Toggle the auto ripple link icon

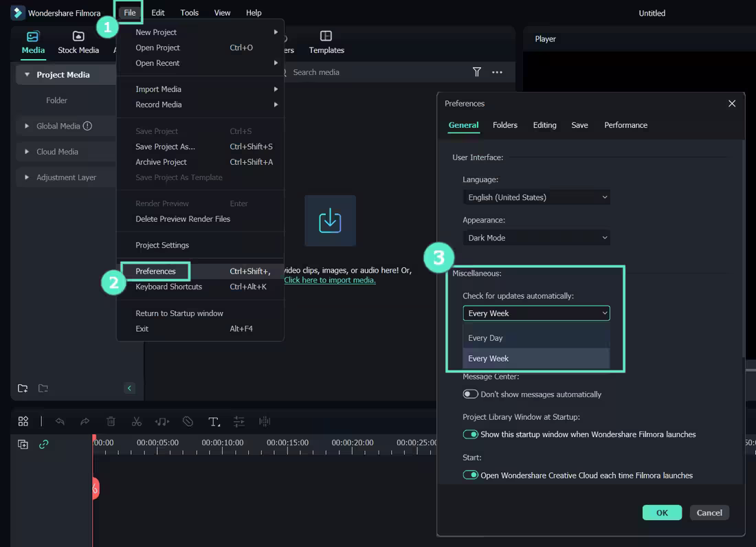coord(44,444)
